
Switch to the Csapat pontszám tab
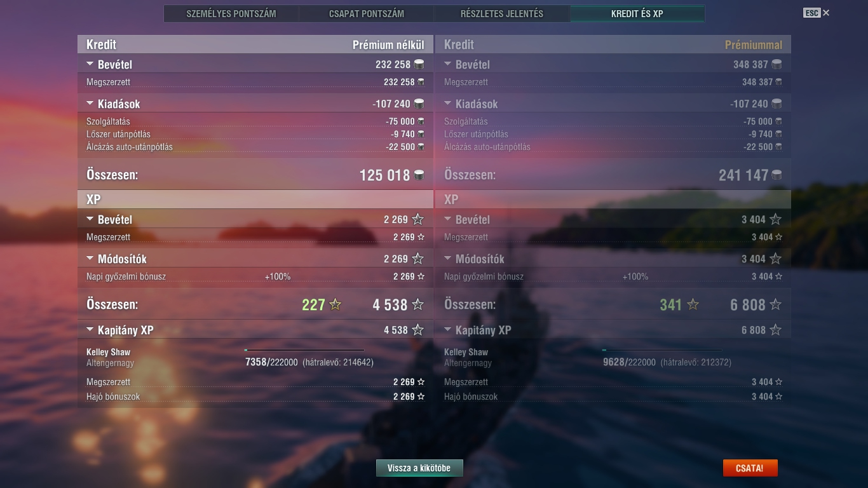coord(367,13)
